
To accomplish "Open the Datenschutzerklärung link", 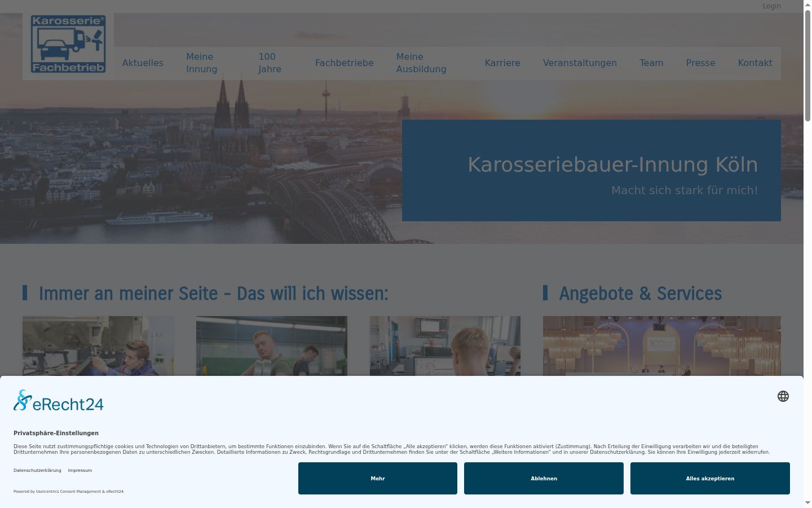I will click(x=37, y=470).
